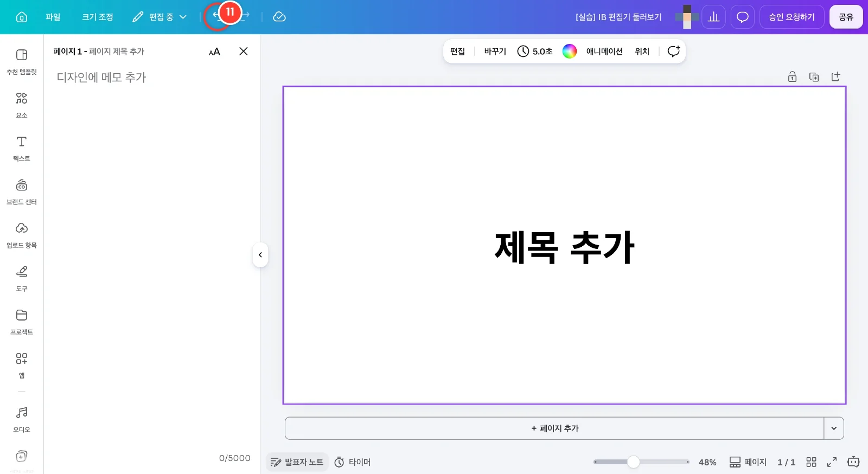The height and width of the screenshot is (474, 868).
Task: Open the 앱 apps panel
Action: (22, 366)
